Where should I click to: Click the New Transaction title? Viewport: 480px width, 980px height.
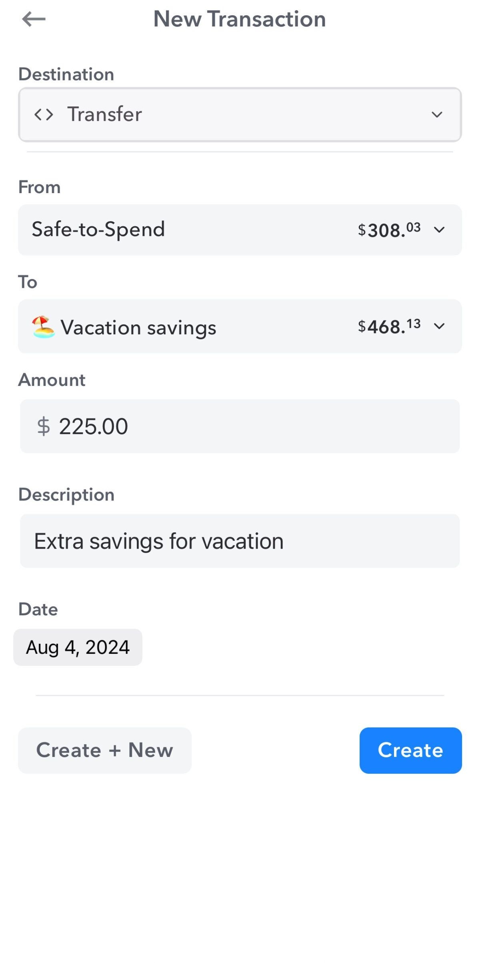pos(240,19)
